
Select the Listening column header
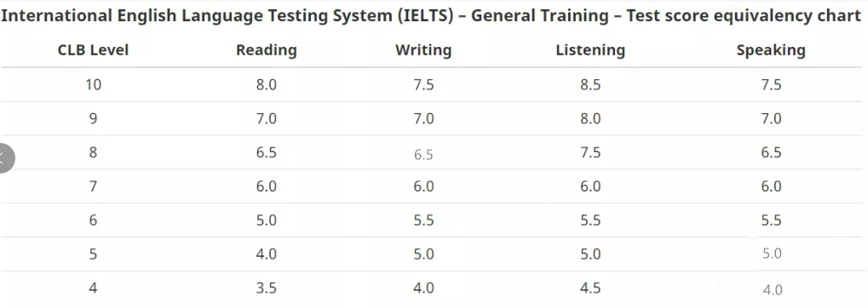[x=590, y=50]
